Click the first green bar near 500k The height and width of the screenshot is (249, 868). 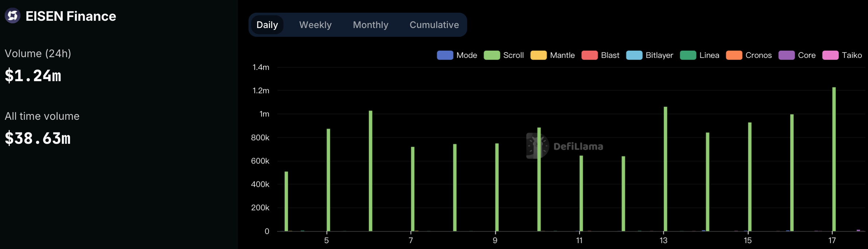pos(286,201)
